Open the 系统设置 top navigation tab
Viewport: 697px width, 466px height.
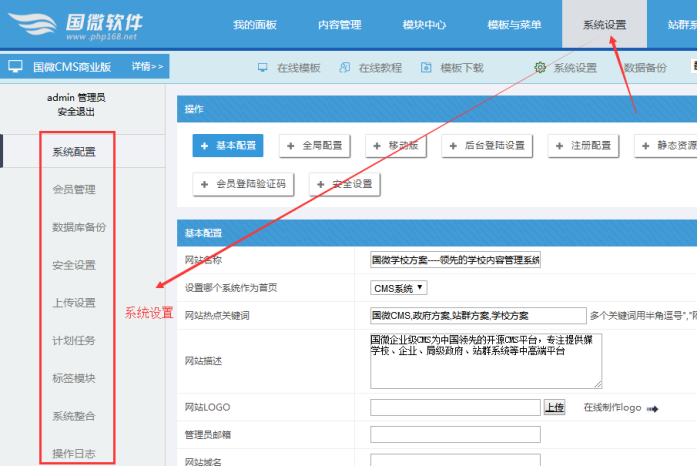pos(604,24)
